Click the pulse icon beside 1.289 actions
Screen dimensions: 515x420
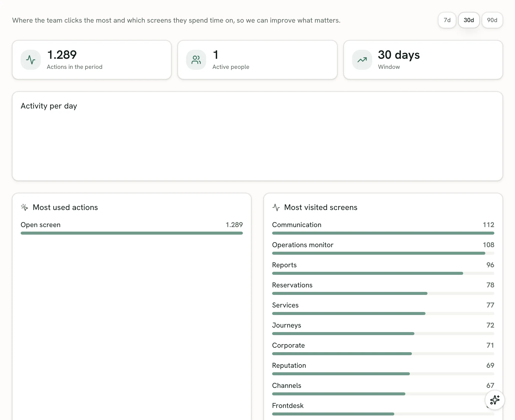[x=31, y=60]
